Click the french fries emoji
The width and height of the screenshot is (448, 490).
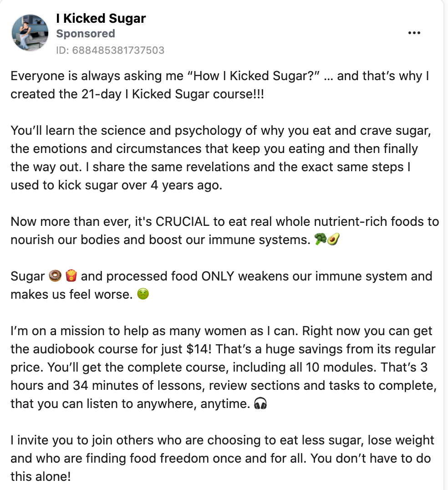71,276
